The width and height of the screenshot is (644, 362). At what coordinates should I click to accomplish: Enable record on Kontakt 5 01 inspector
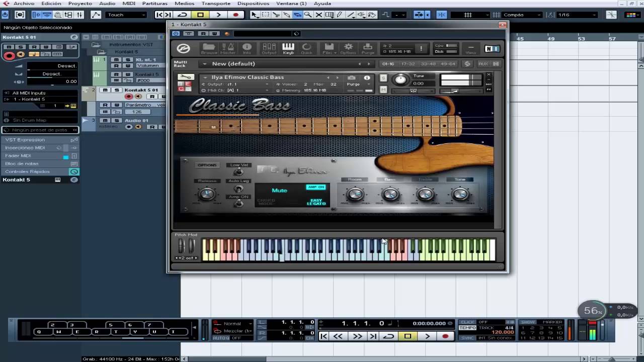pyautogui.click(x=9, y=56)
